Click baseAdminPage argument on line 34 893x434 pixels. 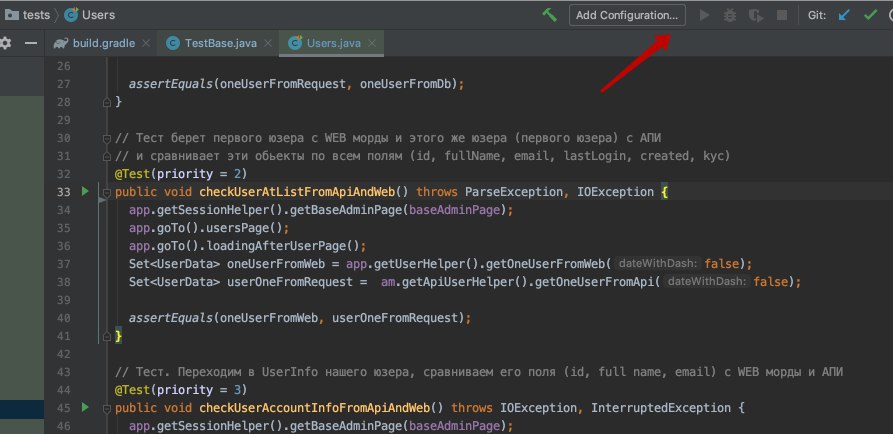pos(454,210)
